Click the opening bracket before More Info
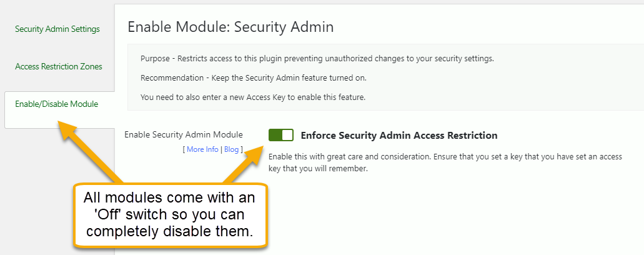Image resolution: width=644 pixels, height=255 pixels. [x=184, y=149]
